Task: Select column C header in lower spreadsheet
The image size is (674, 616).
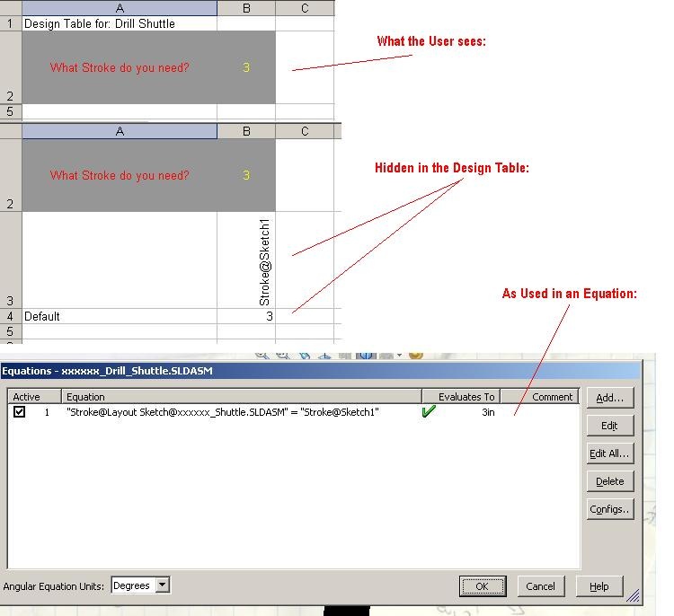Action: point(305,131)
